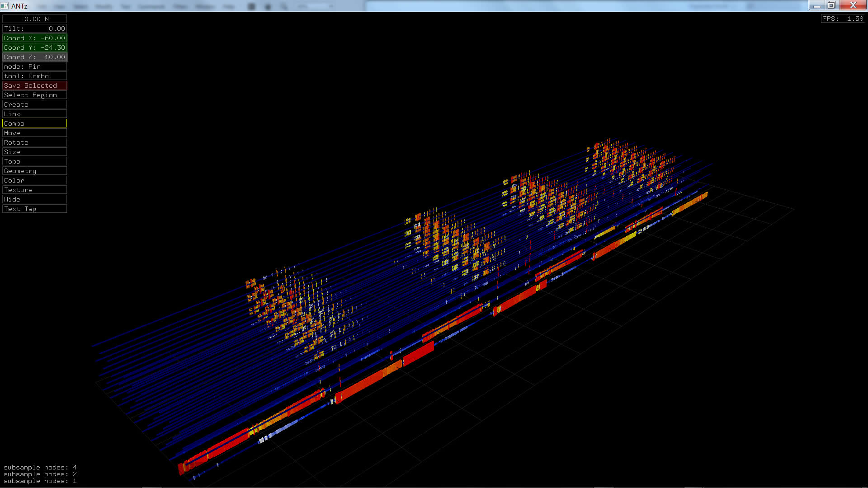This screenshot has width=868, height=488.
Task: Activate the Texture tool
Action: coord(34,190)
